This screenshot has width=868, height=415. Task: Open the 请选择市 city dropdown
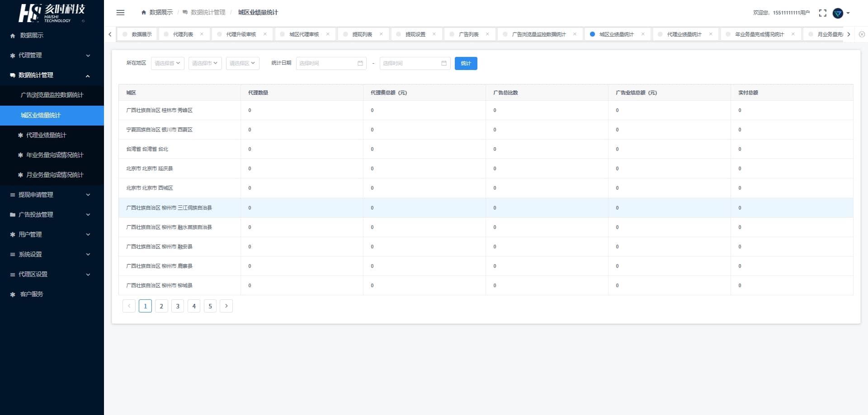tap(205, 63)
